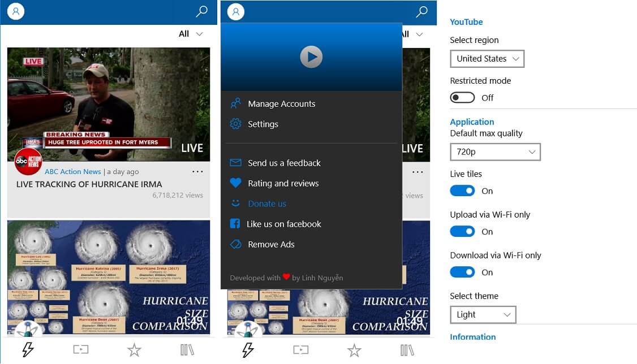Select Like us on facebook
Screen dimensions: 637x364
coord(312,224)
